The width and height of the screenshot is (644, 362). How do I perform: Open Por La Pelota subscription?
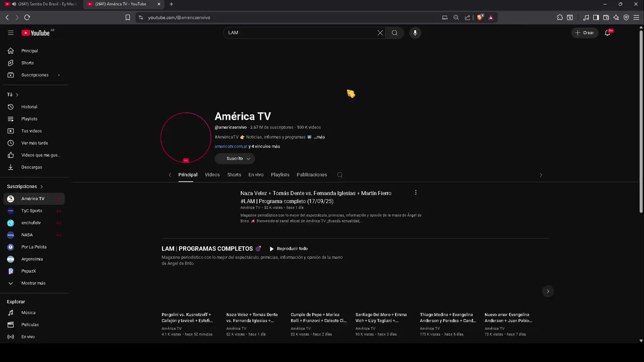click(x=34, y=247)
